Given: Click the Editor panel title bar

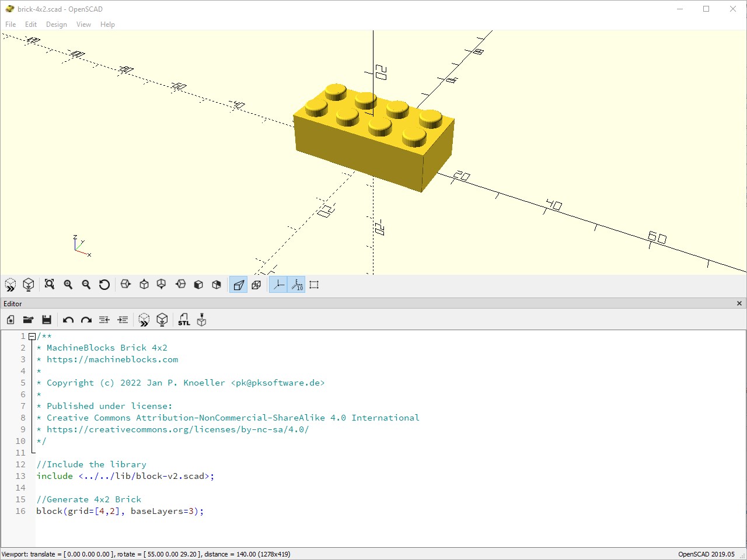Looking at the screenshot, I should 373,303.
